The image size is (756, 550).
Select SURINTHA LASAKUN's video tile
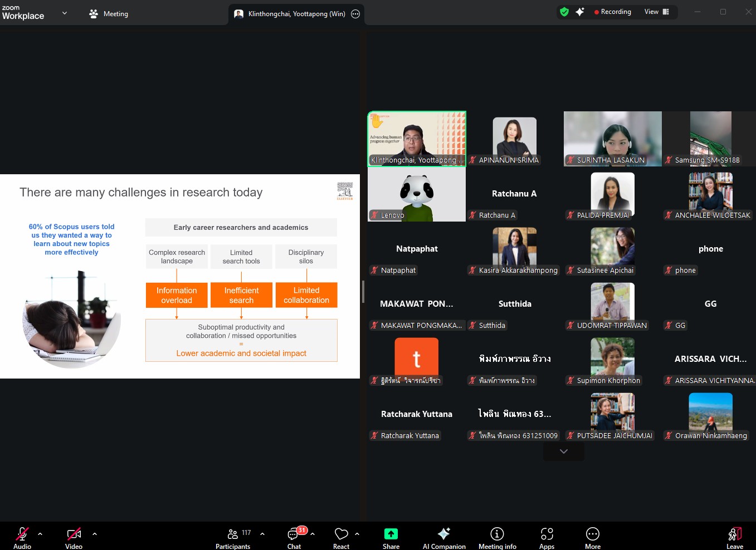(x=612, y=139)
